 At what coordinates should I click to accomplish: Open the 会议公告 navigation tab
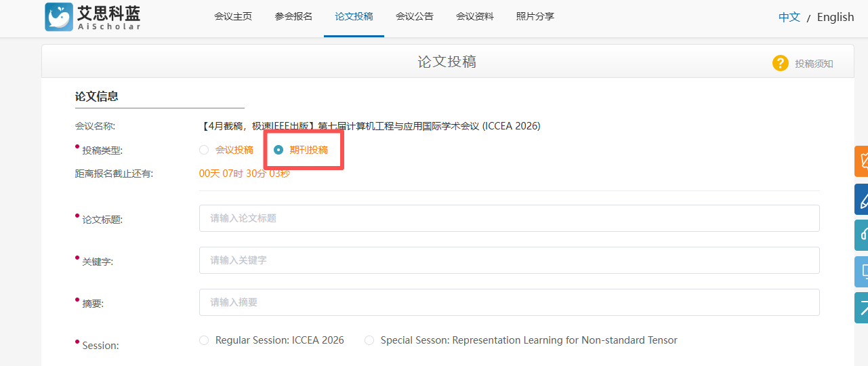[x=414, y=17]
